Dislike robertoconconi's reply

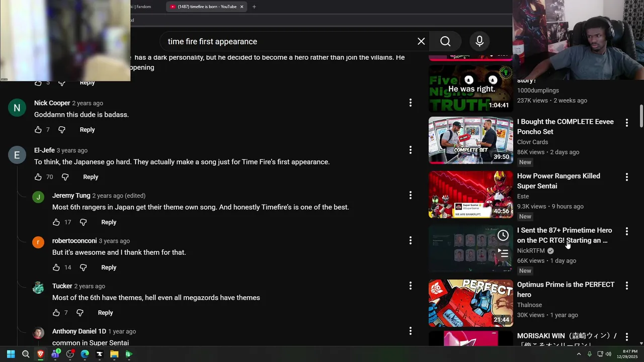pos(83,267)
